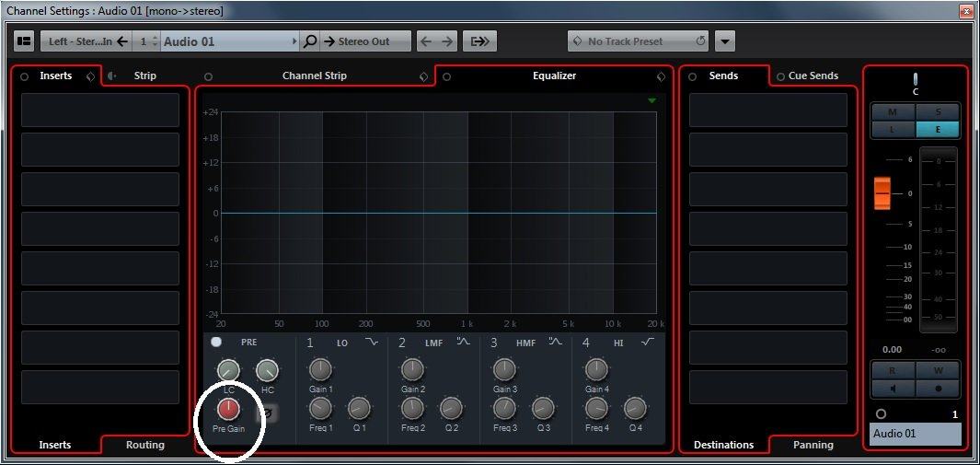Screen dimensions: 980x465
Task: Open the Stereo Out output routing selector
Action: tap(364, 41)
